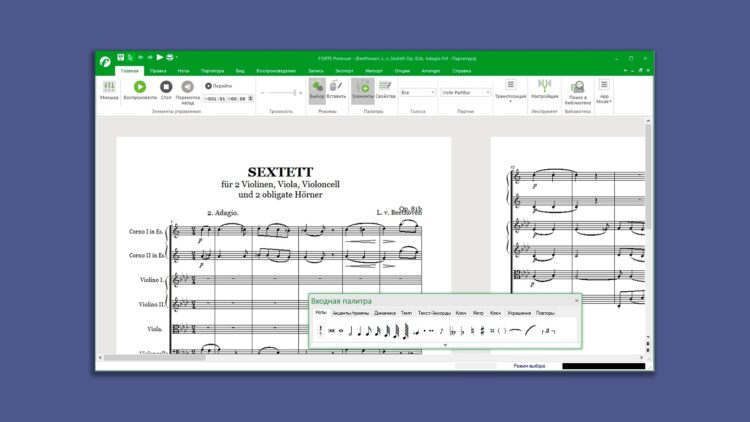Screen dimensions: 750x422
Task: Select the sharp accidental in palette
Action: 484,330
